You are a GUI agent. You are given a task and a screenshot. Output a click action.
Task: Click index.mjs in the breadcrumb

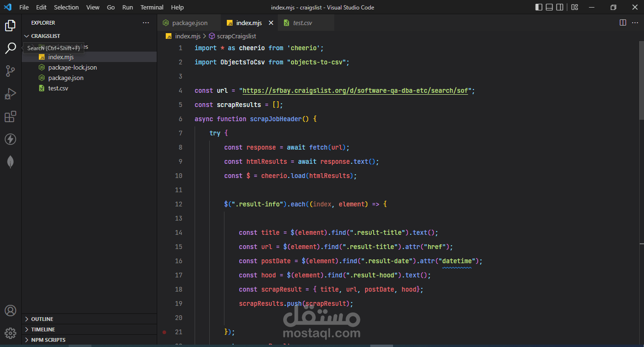pos(188,36)
